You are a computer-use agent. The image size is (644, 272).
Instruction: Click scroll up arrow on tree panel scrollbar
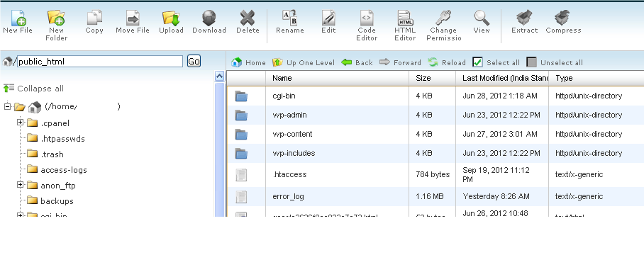(220, 76)
